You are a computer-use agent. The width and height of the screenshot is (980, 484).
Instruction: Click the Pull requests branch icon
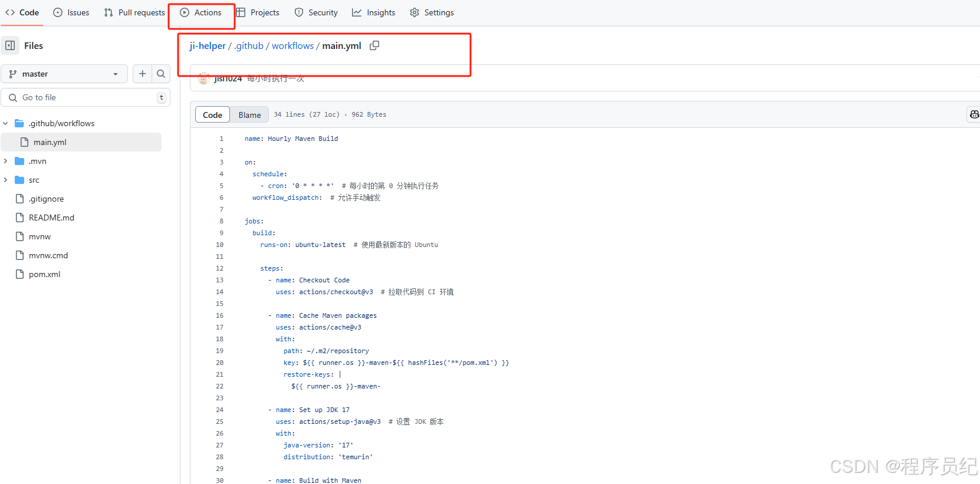(x=108, y=12)
